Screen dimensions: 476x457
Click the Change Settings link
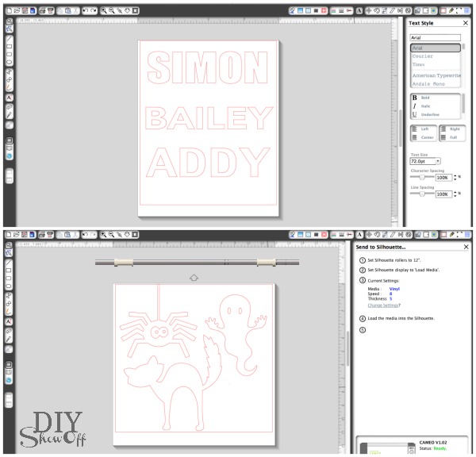point(383,305)
